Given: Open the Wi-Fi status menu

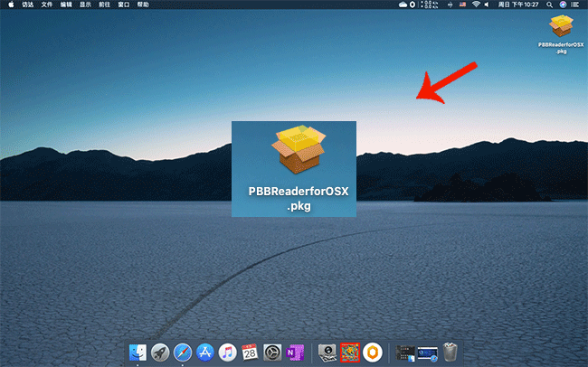Looking at the screenshot, I should click(x=476, y=5).
